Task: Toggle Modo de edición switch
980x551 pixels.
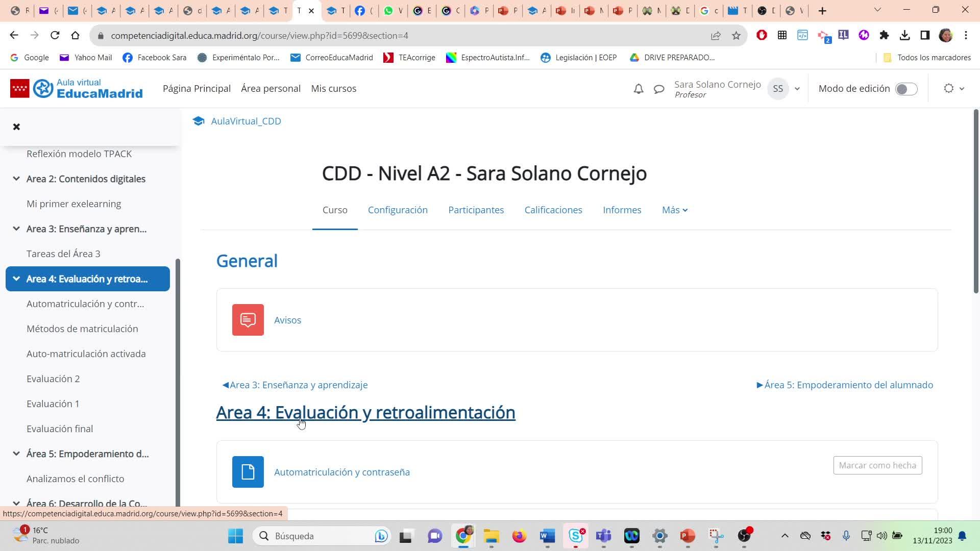Action: tap(906, 89)
